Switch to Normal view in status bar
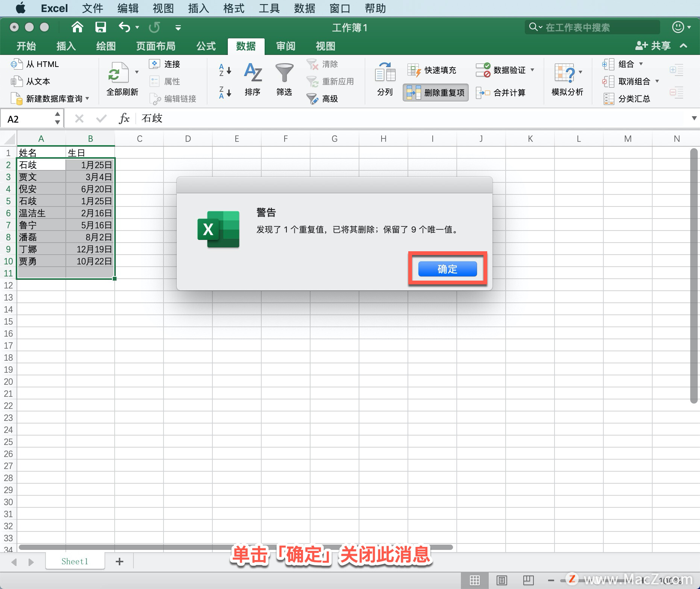The height and width of the screenshot is (589, 700). coord(475,580)
